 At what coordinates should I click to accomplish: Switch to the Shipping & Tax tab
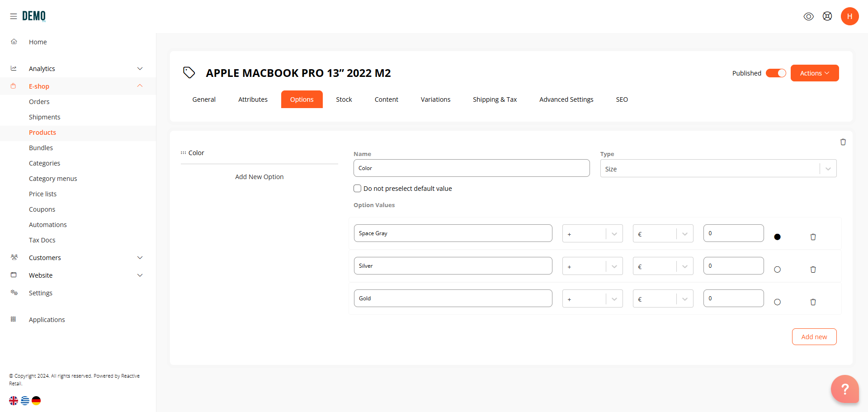pos(495,99)
